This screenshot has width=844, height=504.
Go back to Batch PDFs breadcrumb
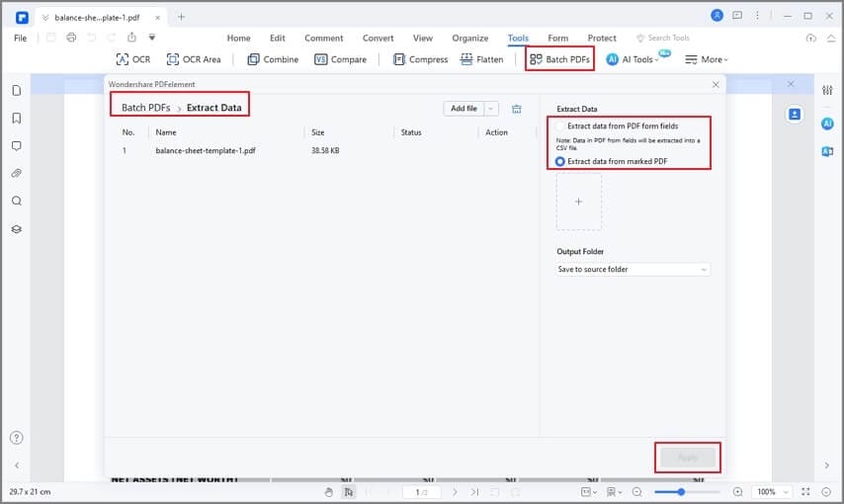(x=146, y=108)
